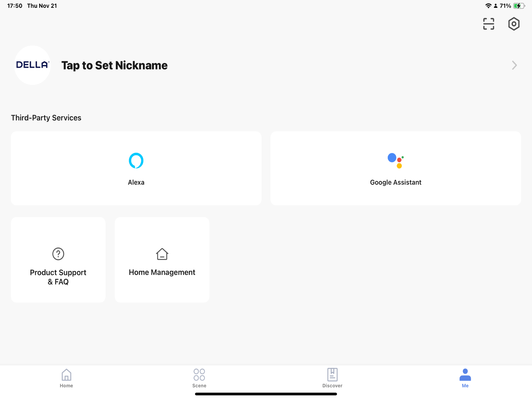Switch to the Discover tab
The height and width of the screenshot is (399, 532).
332,378
